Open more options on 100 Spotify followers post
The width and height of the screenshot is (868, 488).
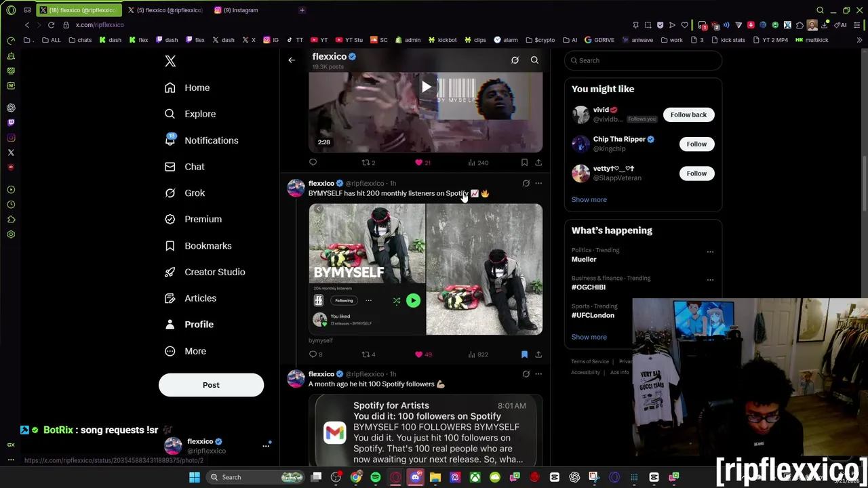coord(538,374)
